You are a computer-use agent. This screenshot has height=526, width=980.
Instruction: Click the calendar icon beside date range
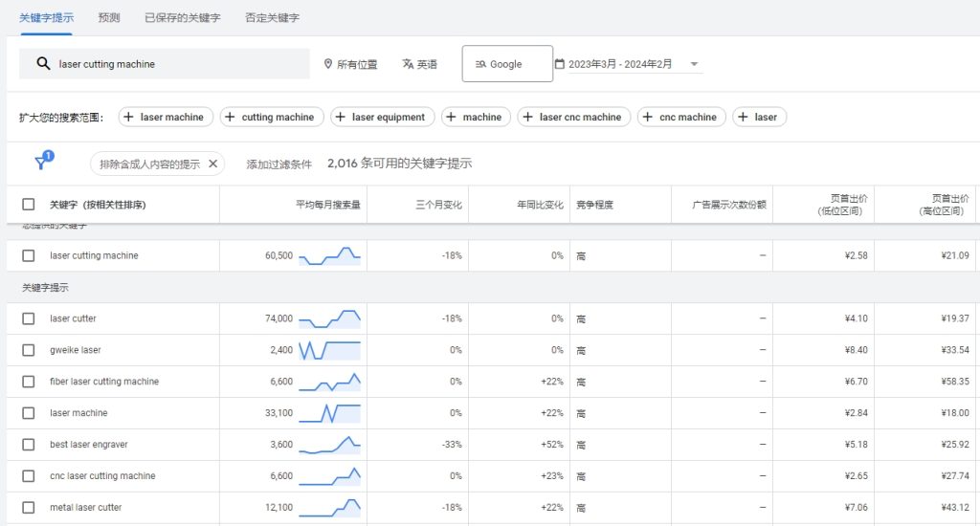[x=560, y=64]
